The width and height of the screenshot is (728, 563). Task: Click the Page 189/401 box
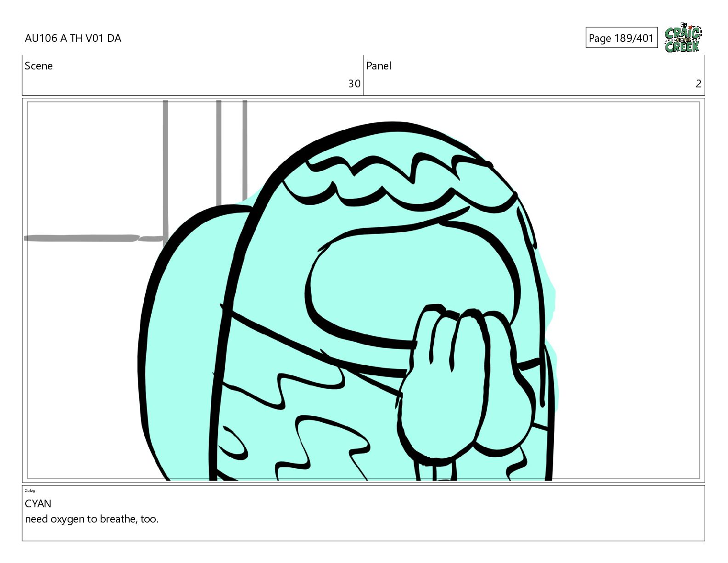(x=621, y=38)
